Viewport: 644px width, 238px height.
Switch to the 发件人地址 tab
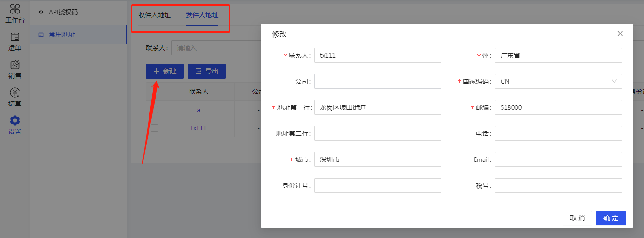[x=202, y=15]
